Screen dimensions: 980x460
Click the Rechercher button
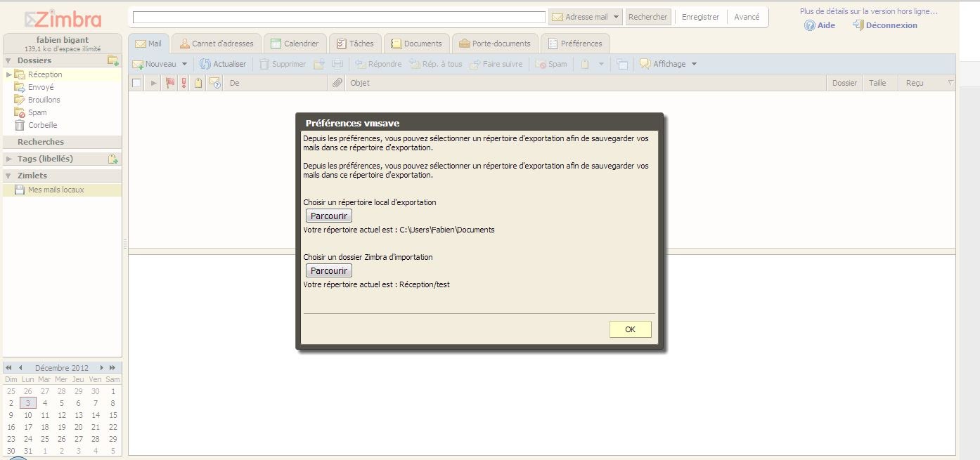(648, 17)
